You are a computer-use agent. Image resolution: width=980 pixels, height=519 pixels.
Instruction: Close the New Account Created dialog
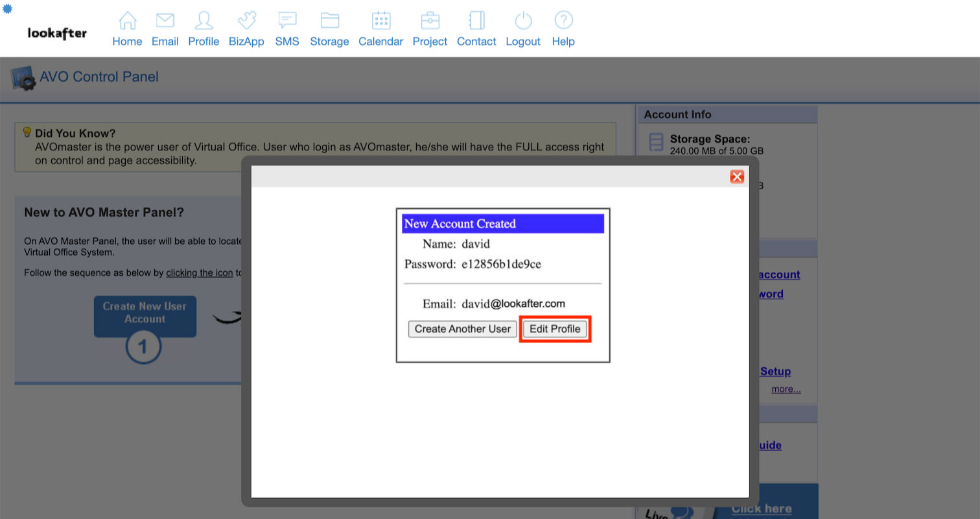pos(736,176)
